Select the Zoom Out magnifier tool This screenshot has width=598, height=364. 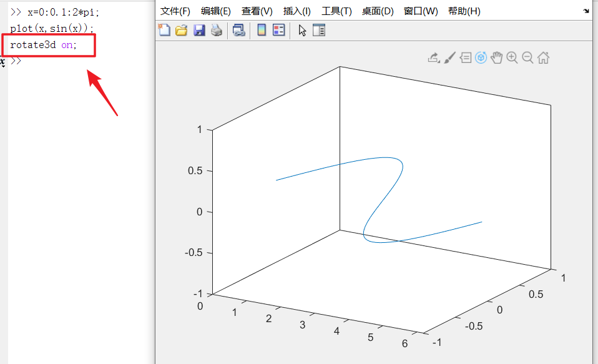(x=527, y=57)
